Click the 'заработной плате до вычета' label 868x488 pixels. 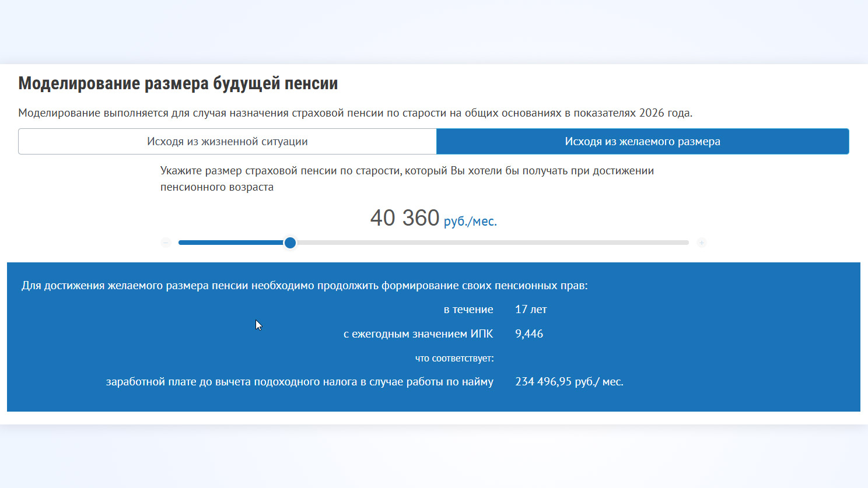pos(299,382)
